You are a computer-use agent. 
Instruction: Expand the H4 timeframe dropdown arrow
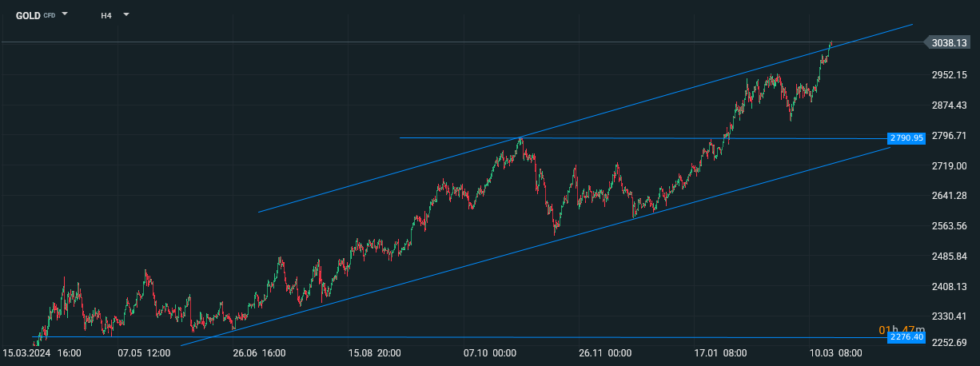click(125, 14)
